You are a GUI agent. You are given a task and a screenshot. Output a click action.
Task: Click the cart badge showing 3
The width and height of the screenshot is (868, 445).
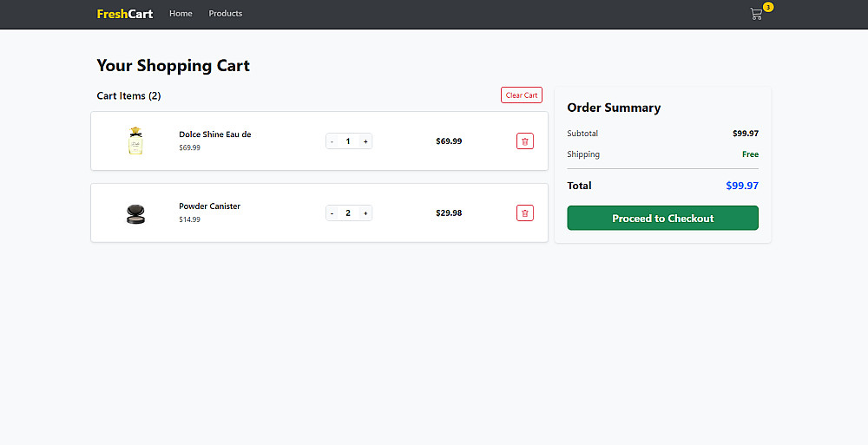coord(768,7)
